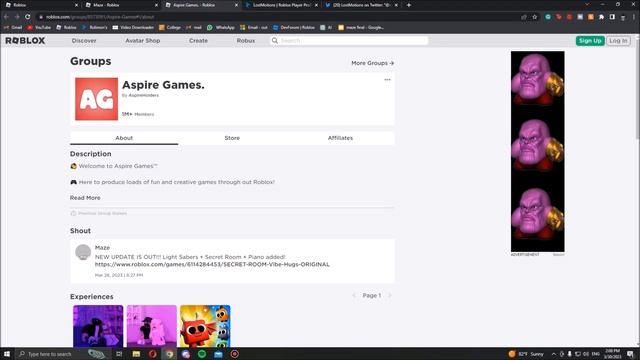
Task: Open the weather widget on the taskbar
Action: coord(527,354)
